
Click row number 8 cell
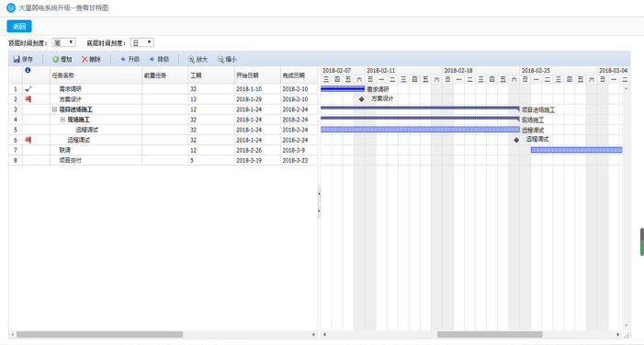[x=16, y=160]
